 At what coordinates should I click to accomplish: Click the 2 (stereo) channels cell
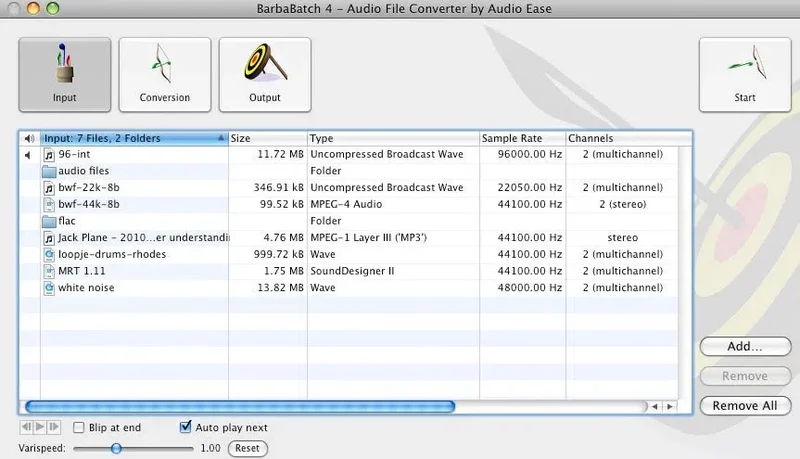click(622, 204)
